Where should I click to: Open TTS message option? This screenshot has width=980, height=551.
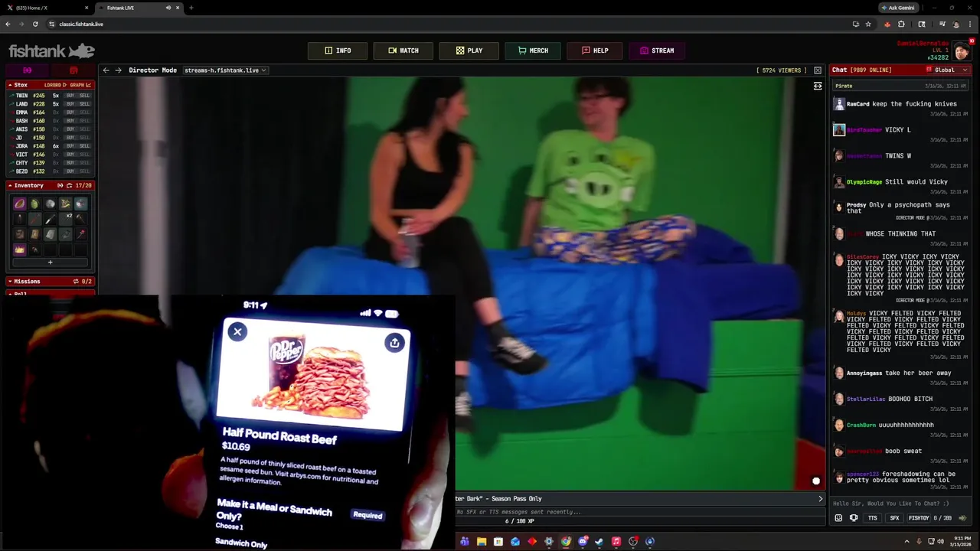point(872,518)
